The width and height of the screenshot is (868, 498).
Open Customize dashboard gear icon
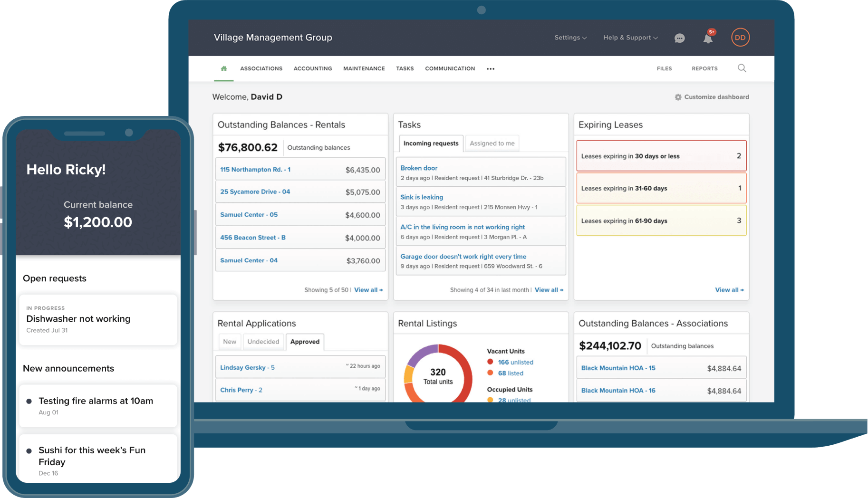click(678, 96)
